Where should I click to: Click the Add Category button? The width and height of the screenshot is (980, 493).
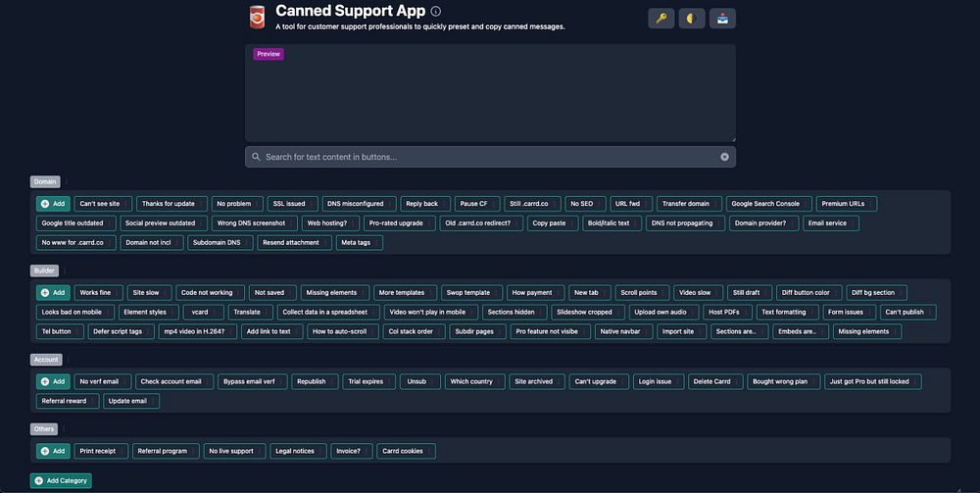(61, 480)
